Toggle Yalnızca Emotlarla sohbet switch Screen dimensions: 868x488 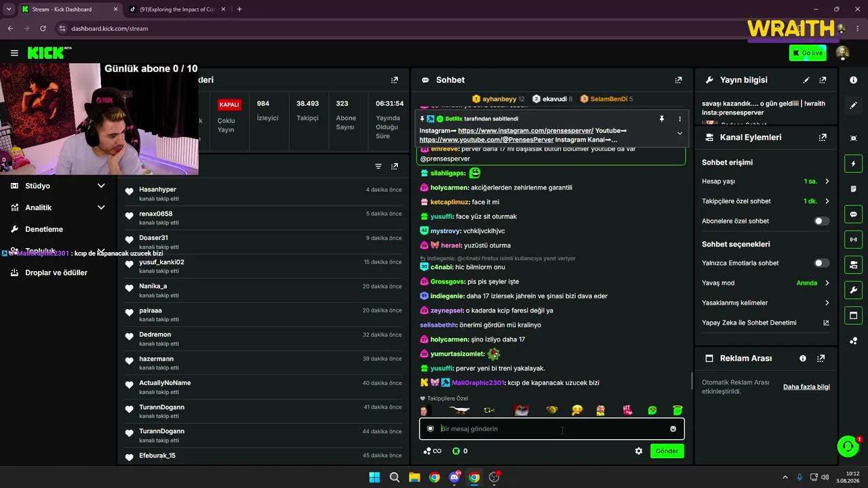(x=821, y=263)
